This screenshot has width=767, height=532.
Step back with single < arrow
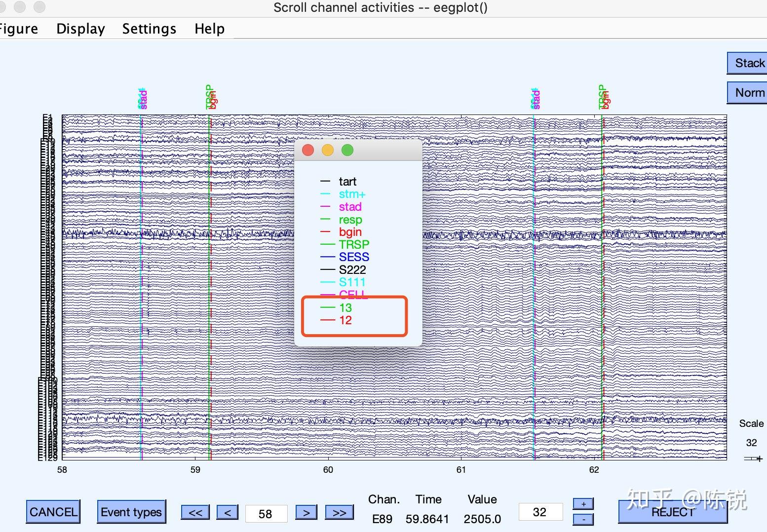(227, 513)
